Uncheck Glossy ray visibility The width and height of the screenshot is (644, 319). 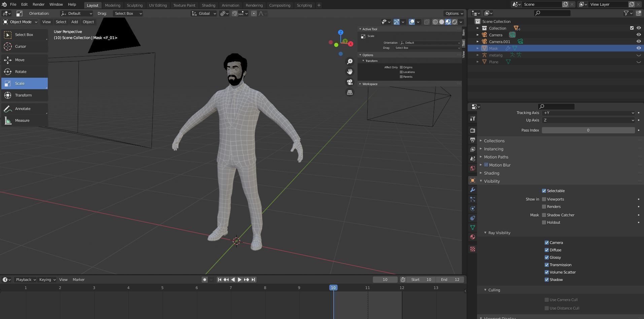546,257
